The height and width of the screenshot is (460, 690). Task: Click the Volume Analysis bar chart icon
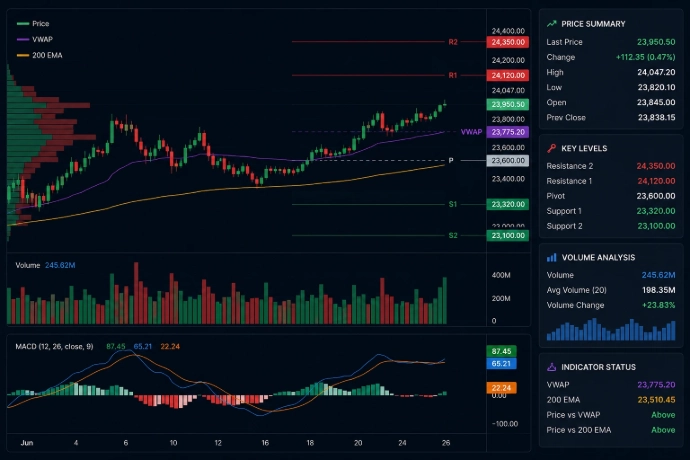point(551,258)
